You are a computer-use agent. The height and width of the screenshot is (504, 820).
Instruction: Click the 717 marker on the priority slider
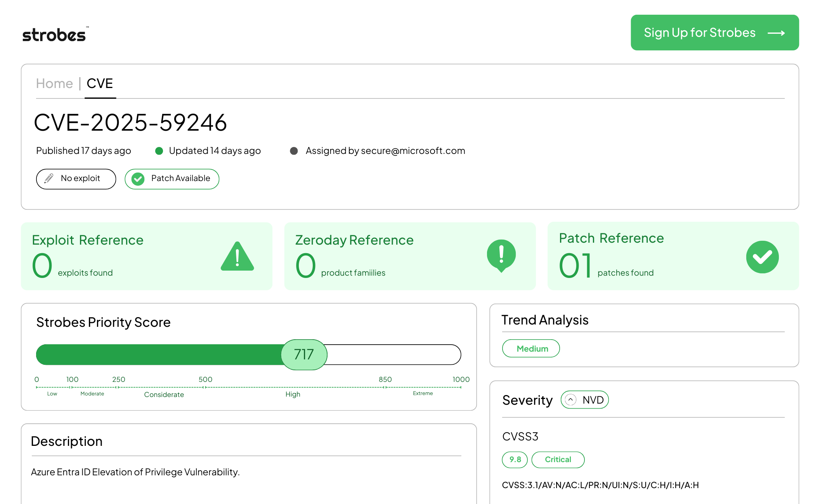[x=304, y=354]
